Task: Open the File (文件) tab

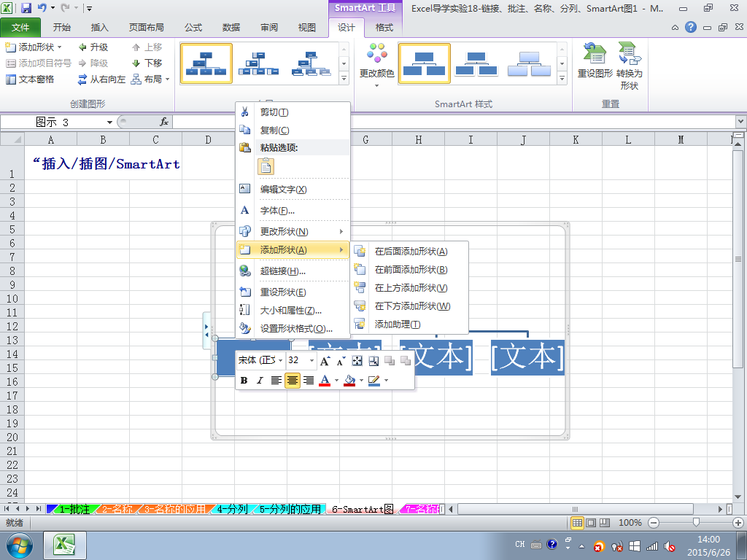Action: tap(20, 28)
